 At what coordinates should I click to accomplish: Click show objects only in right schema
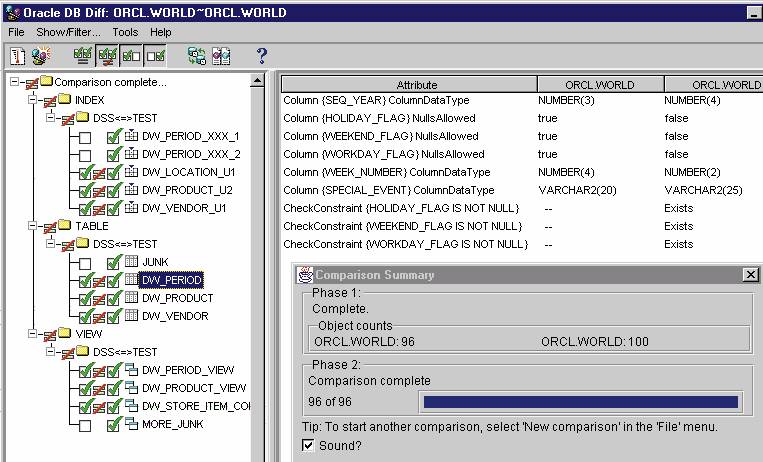(155, 56)
